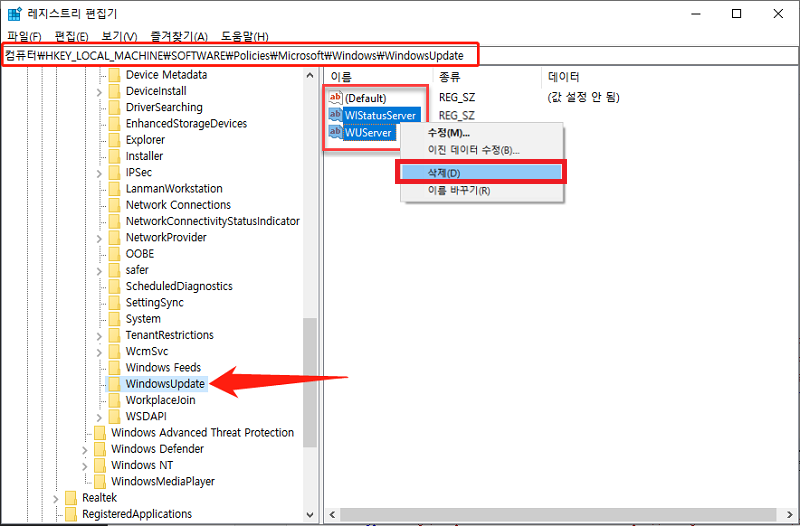Image resolution: width=800 pixels, height=526 pixels.
Task: Click the tree pane vertical scrollbar thumb
Action: tap(310, 383)
